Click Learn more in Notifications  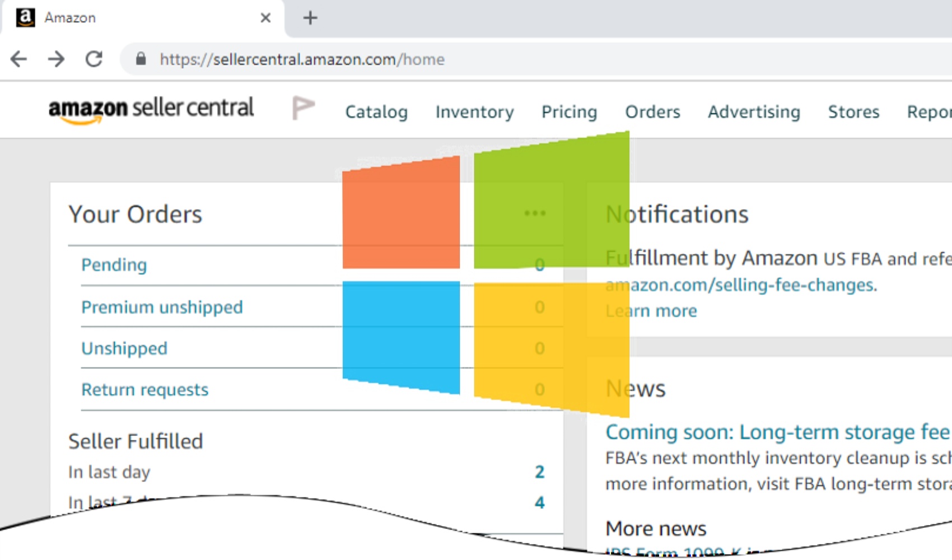pyautogui.click(x=651, y=311)
